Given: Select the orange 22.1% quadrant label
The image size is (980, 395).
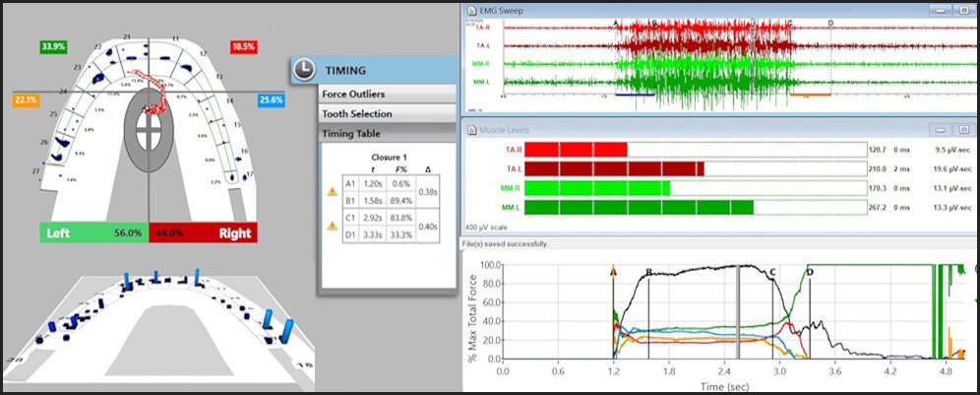Looking at the screenshot, I should tap(27, 99).
